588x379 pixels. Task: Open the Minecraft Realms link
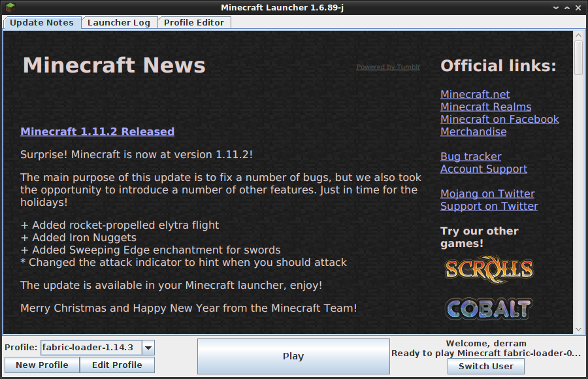[x=486, y=107]
